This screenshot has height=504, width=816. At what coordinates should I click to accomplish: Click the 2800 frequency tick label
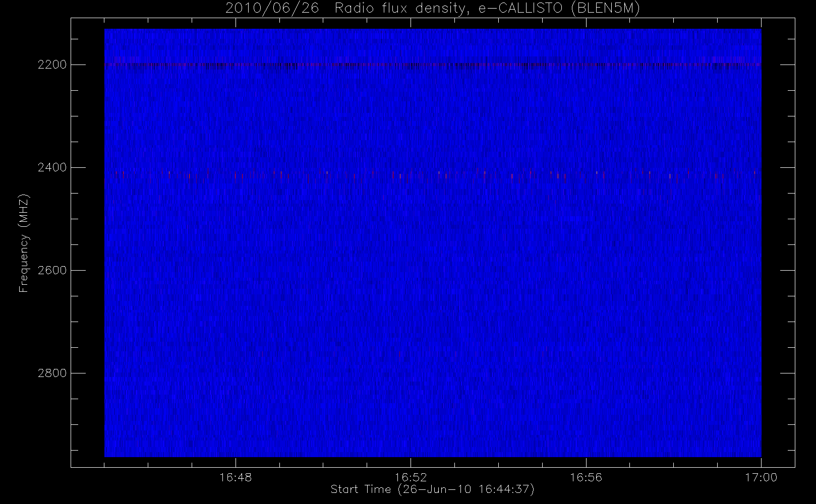[52, 373]
